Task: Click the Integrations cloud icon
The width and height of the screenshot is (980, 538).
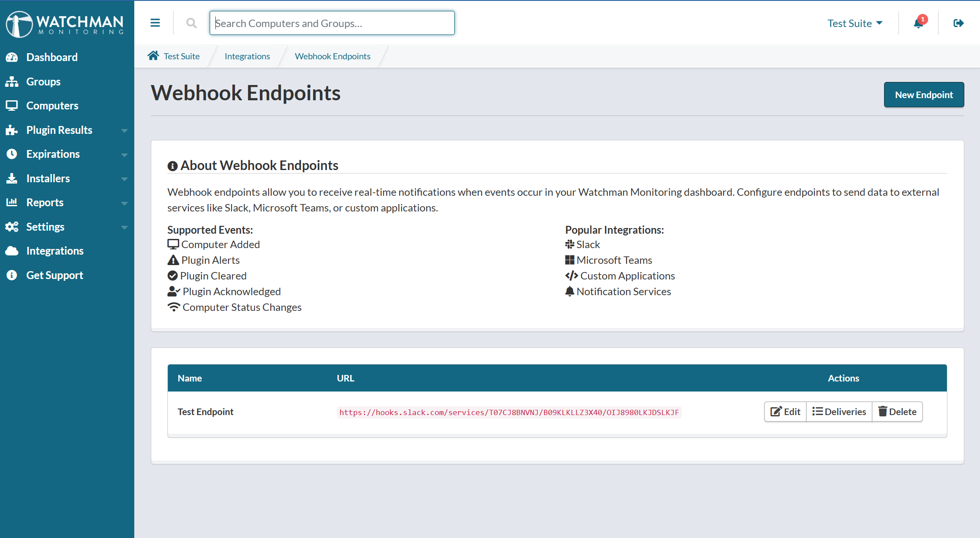Action: point(12,251)
